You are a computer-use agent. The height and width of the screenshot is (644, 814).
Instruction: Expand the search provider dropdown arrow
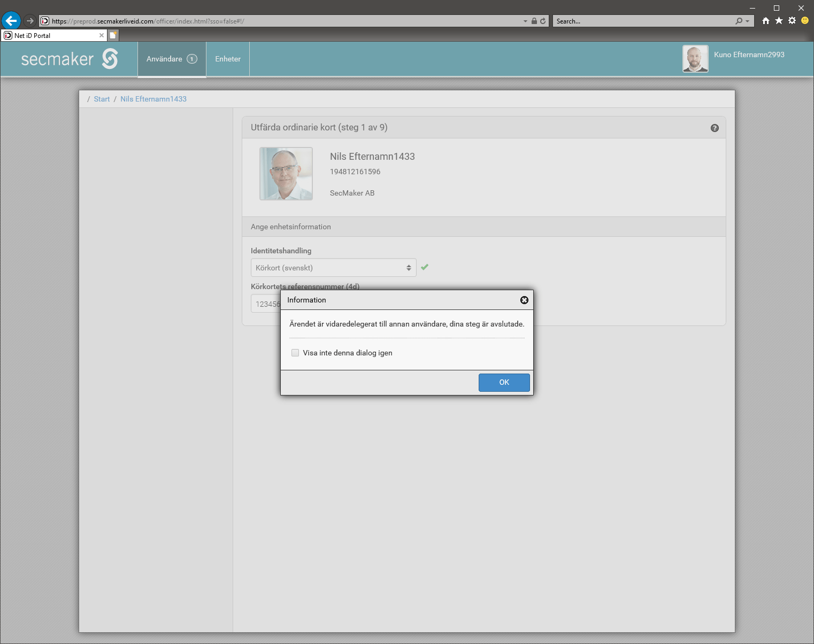point(747,21)
